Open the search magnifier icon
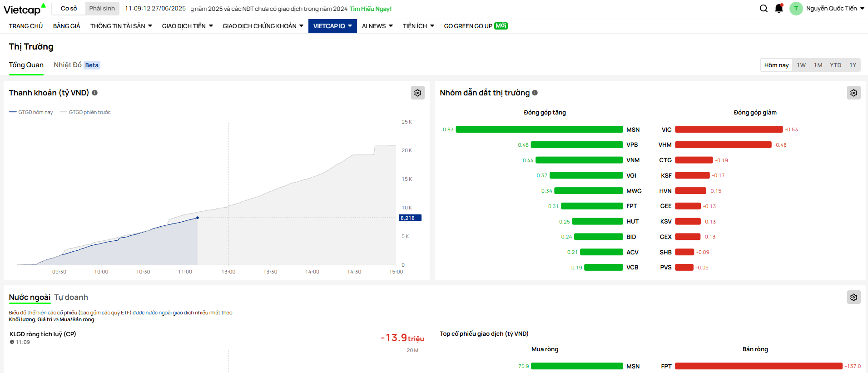The image size is (868, 373). pos(764,8)
